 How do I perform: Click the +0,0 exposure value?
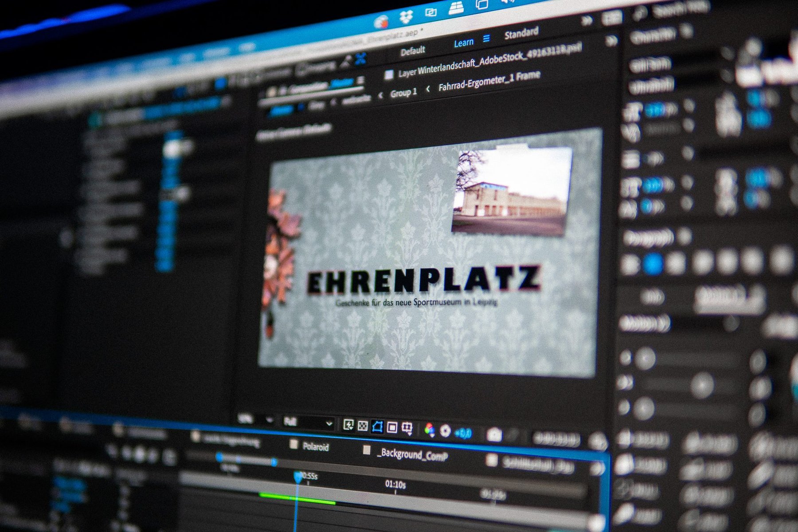[463, 433]
